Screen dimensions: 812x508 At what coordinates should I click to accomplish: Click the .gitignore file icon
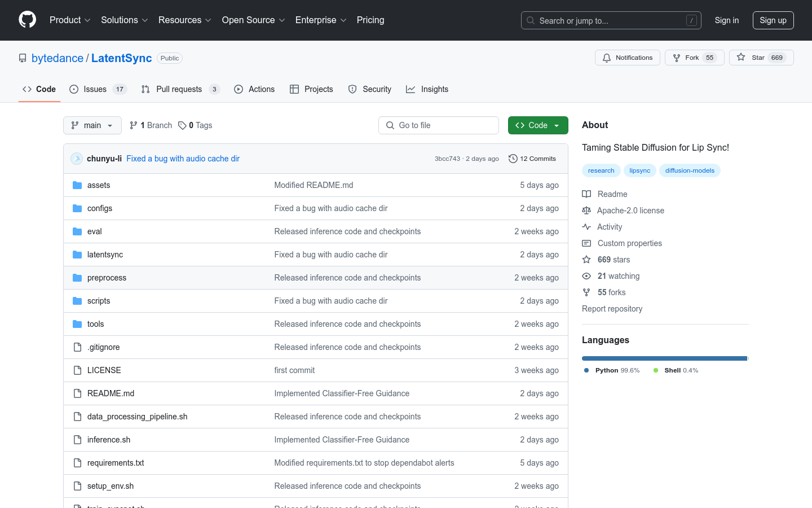pyautogui.click(x=77, y=347)
